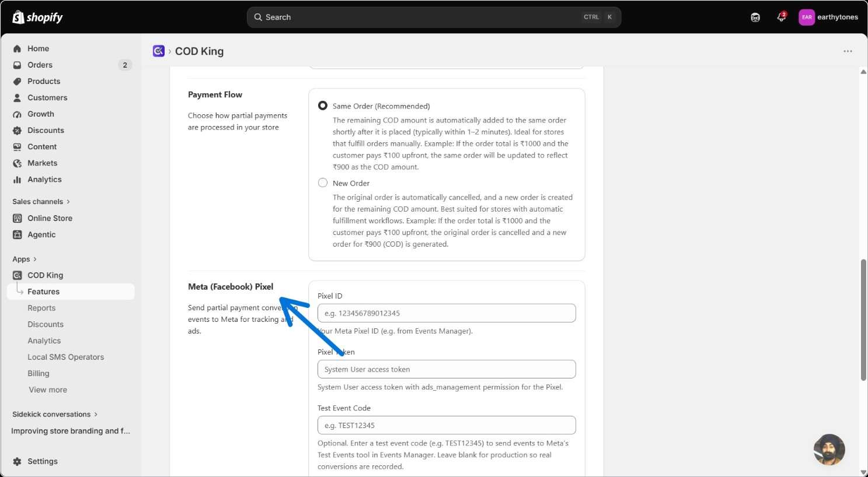Click the Orders inbox icon
This screenshot has width=868, height=477.
(x=18, y=65)
